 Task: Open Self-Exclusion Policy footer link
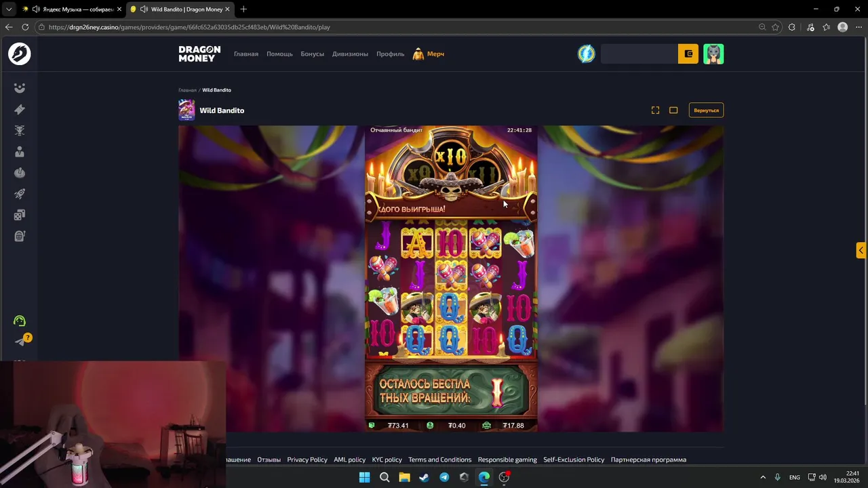(574, 460)
